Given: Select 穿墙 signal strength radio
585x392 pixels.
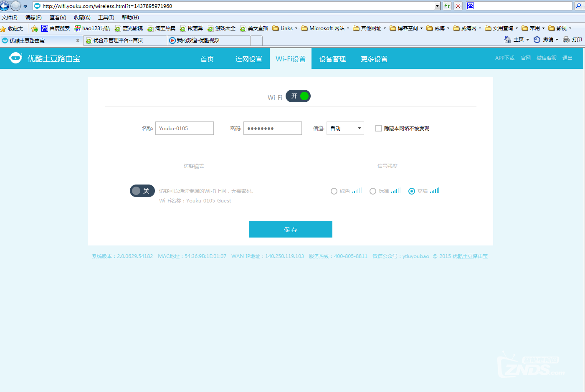Looking at the screenshot, I should coord(412,191).
